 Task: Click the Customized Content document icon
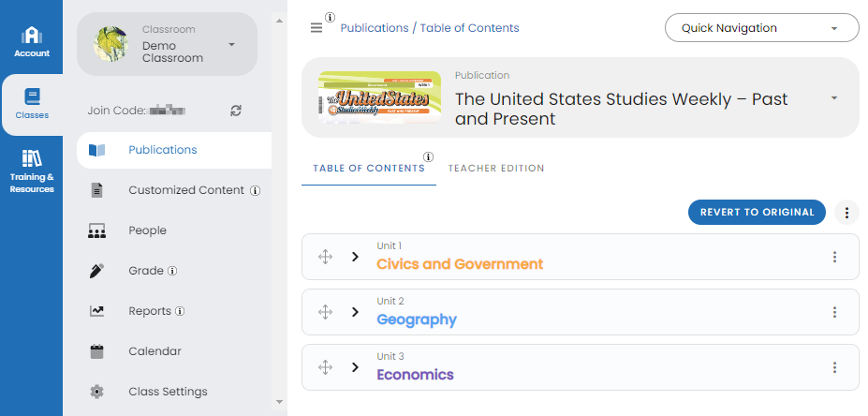pos(96,190)
